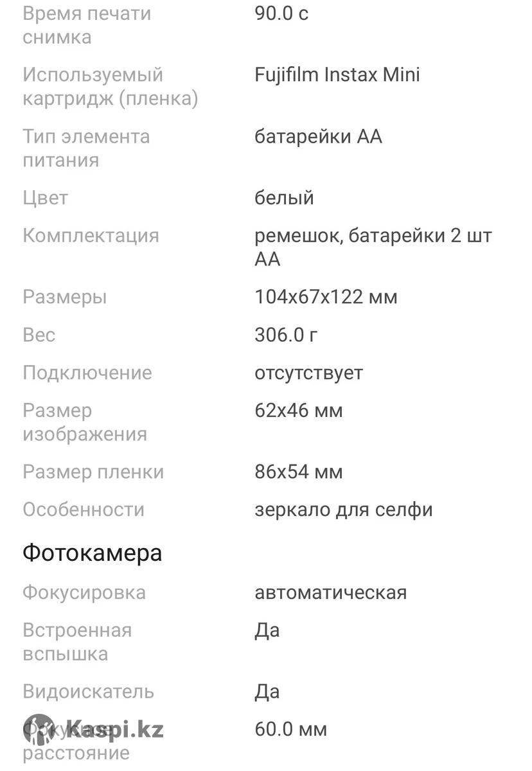The width and height of the screenshot is (532, 771).
Task: Tap the Цвет label
Action: coord(45,198)
